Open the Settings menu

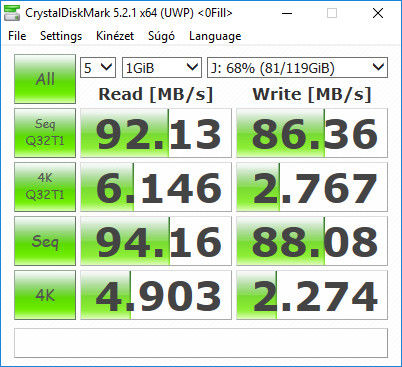[61, 36]
